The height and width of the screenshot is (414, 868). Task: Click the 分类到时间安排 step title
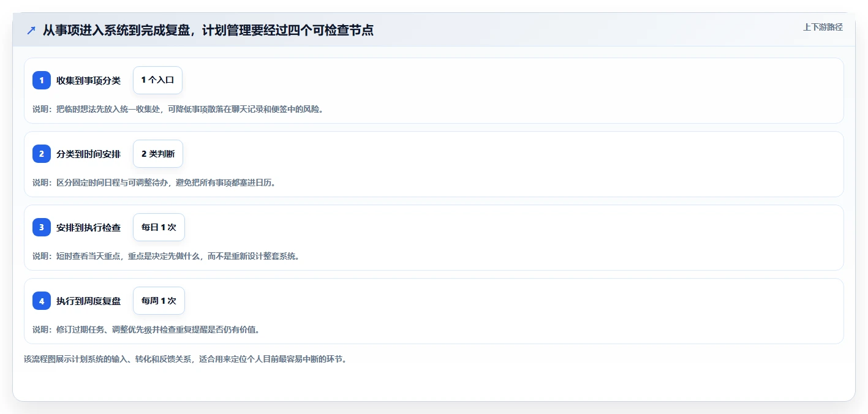88,154
